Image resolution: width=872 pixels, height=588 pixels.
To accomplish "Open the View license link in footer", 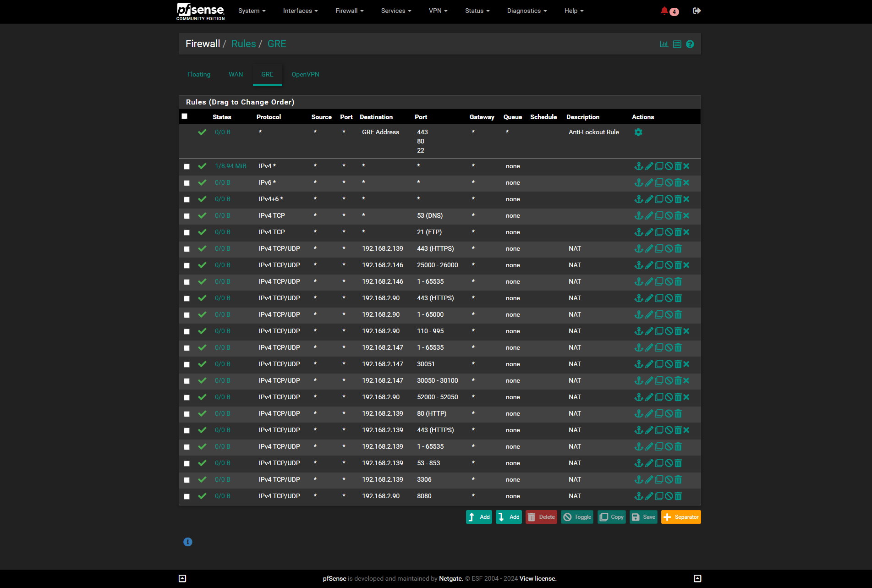I will 537,578.
